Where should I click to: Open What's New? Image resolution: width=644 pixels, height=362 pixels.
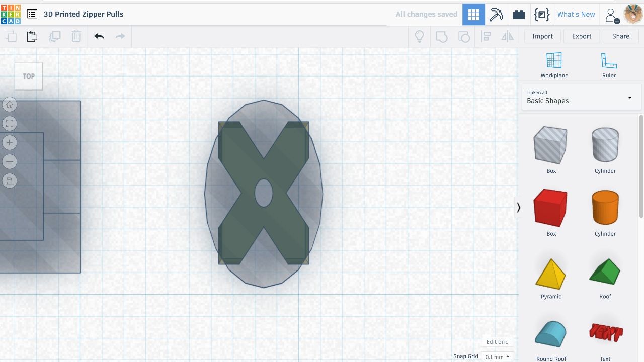[x=576, y=14]
